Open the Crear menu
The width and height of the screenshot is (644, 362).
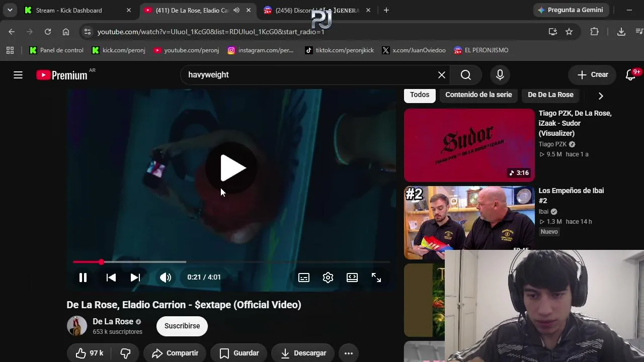click(593, 75)
